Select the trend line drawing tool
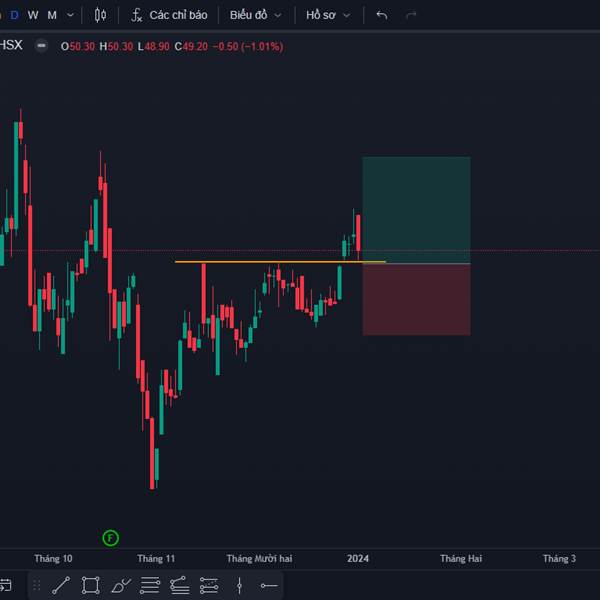Viewport: 600px width, 600px height. coord(61,585)
